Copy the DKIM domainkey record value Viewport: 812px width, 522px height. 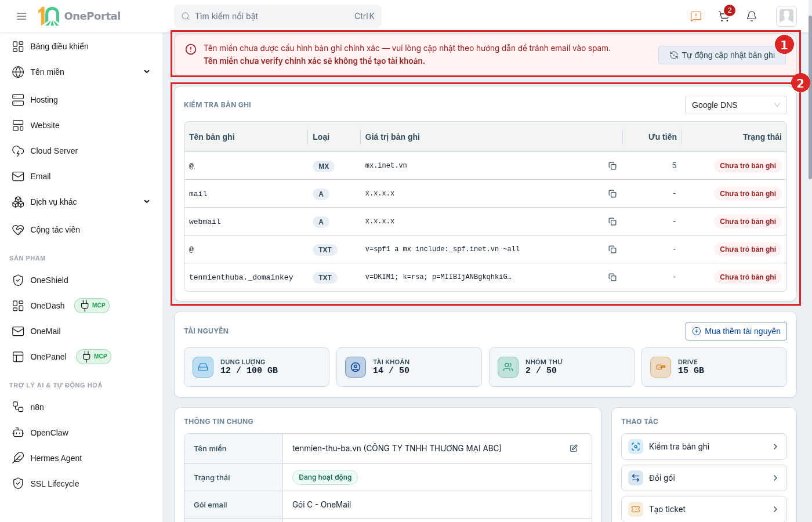pos(612,277)
